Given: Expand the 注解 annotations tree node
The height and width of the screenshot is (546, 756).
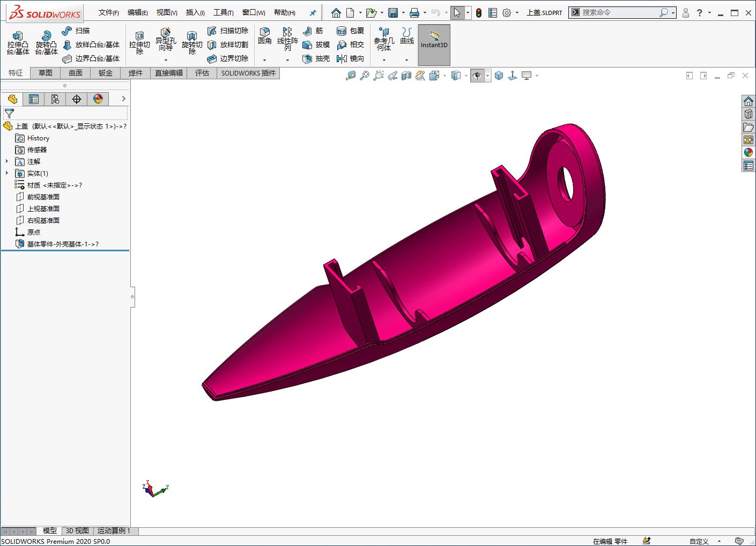Looking at the screenshot, I should pos(7,161).
